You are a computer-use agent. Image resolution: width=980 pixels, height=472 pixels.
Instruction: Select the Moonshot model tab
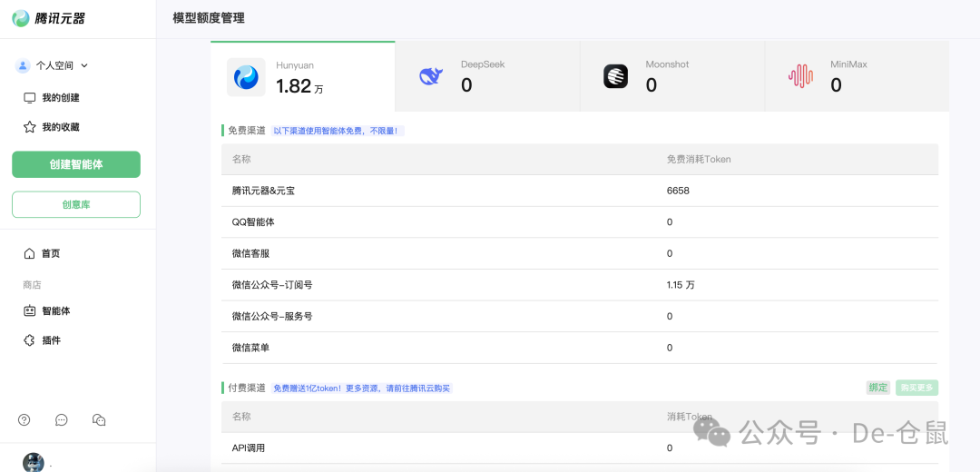pos(672,77)
